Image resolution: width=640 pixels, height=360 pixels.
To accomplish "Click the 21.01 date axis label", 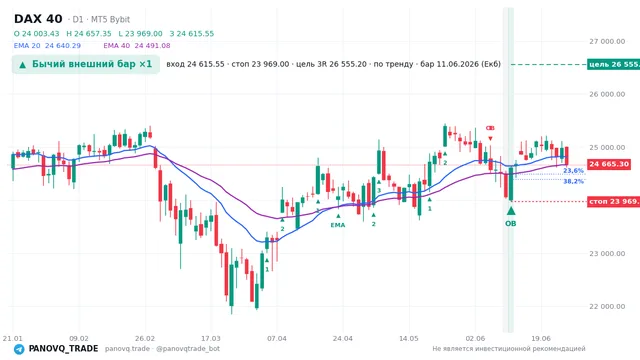I will (13, 338).
